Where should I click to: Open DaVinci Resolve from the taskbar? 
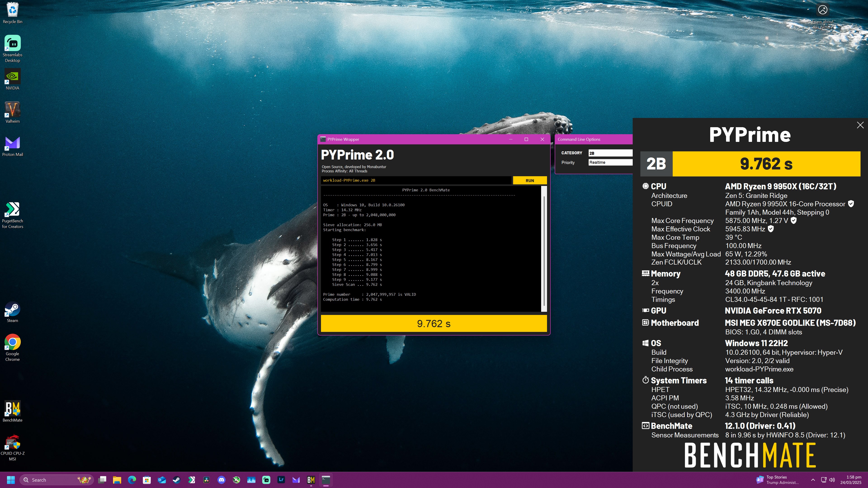(x=207, y=480)
